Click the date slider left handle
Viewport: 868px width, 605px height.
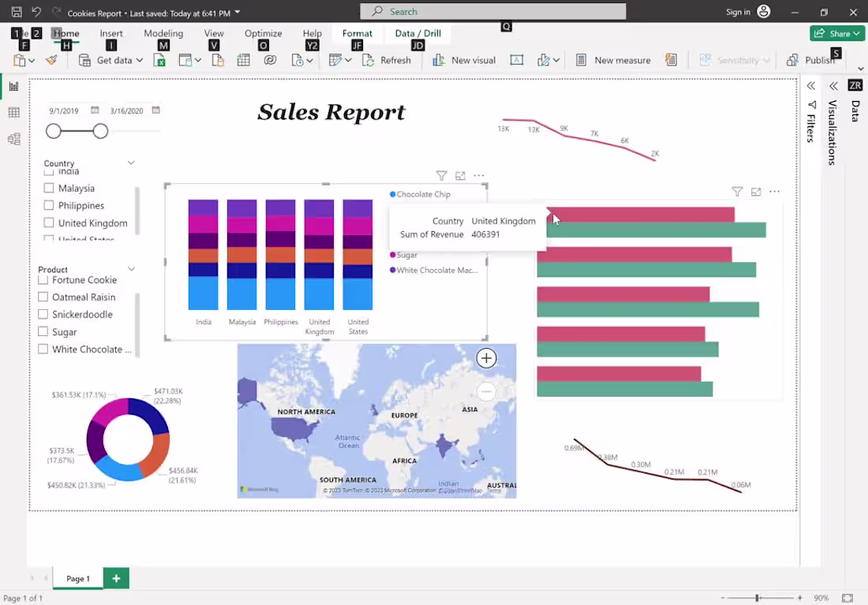click(x=54, y=131)
